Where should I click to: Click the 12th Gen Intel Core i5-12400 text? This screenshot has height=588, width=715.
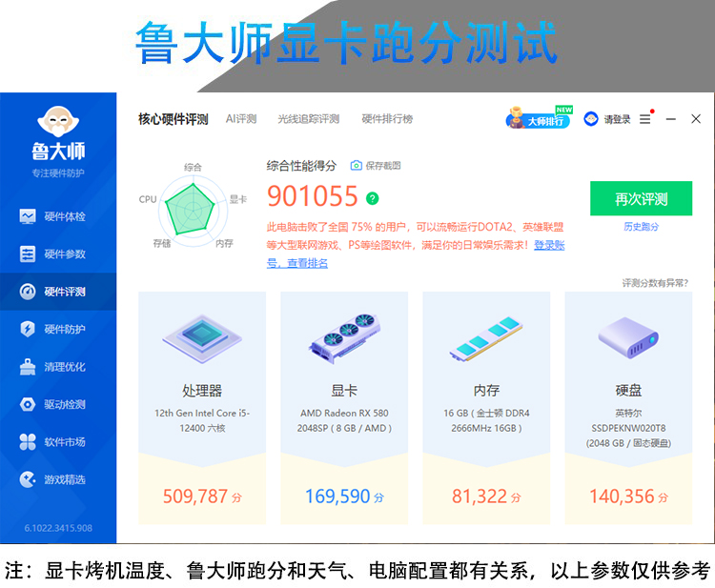(202, 420)
